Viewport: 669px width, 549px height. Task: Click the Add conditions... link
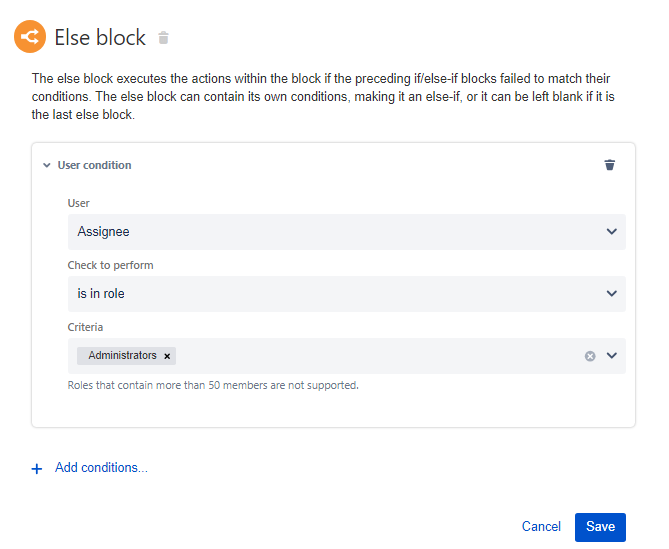101,468
